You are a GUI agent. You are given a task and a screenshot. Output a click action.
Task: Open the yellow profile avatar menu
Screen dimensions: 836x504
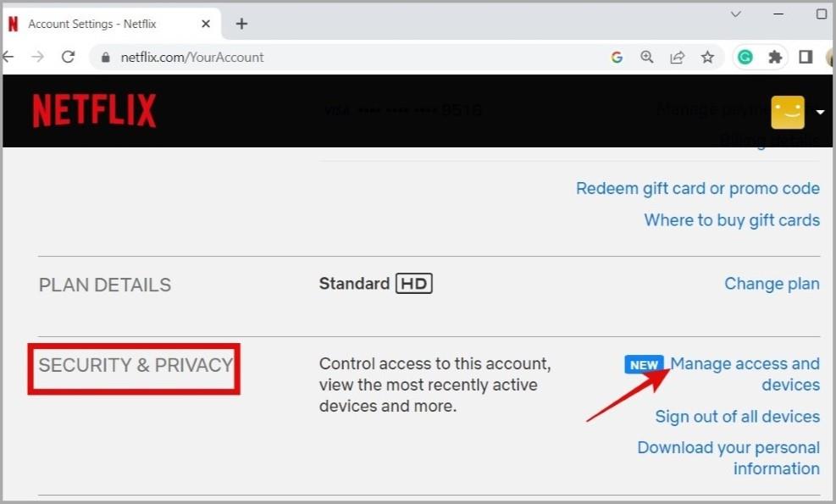(x=788, y=112)
